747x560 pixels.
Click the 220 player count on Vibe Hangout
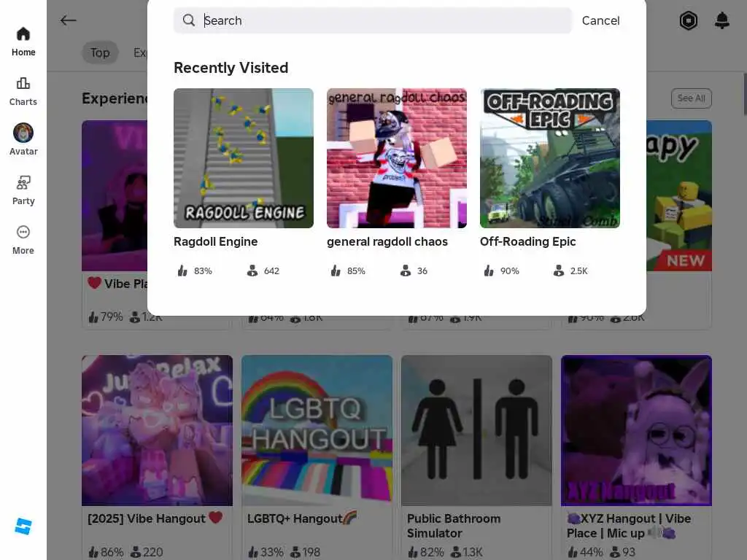[x=152, y=552]
